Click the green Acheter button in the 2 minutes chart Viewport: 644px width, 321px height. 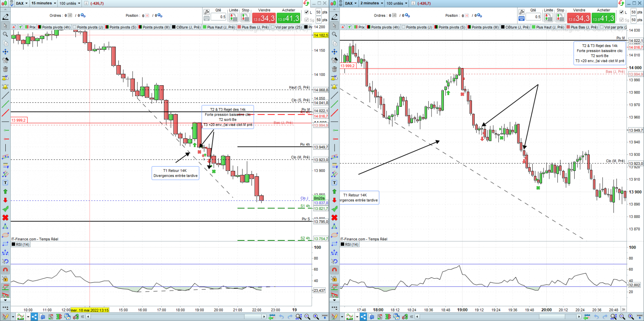[x=603, y=18]
